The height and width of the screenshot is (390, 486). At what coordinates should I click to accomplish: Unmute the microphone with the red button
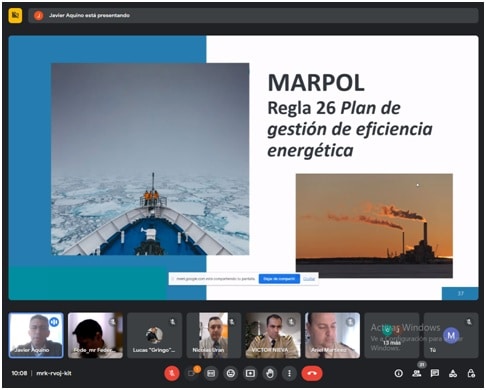click(x=172, y=373)
